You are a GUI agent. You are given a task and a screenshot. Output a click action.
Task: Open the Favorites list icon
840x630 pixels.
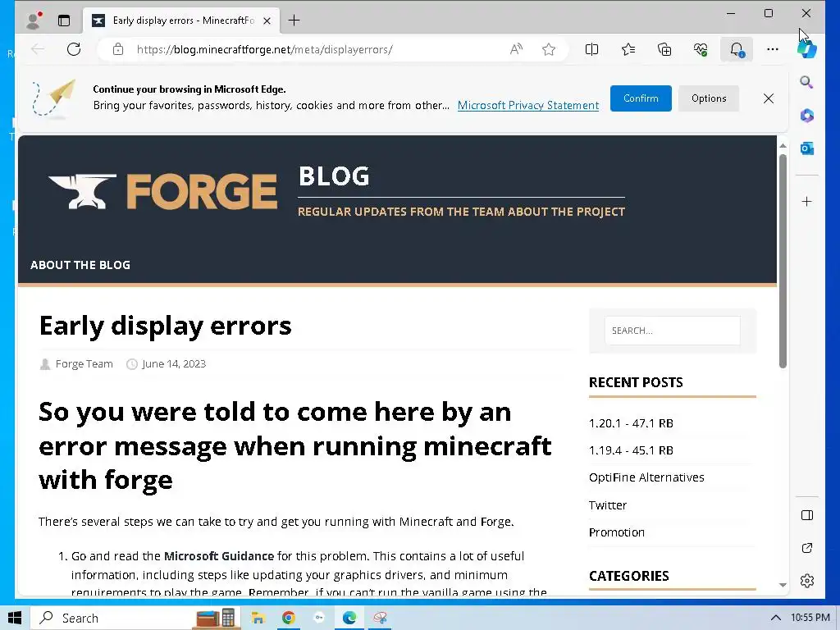coord(628,49)
